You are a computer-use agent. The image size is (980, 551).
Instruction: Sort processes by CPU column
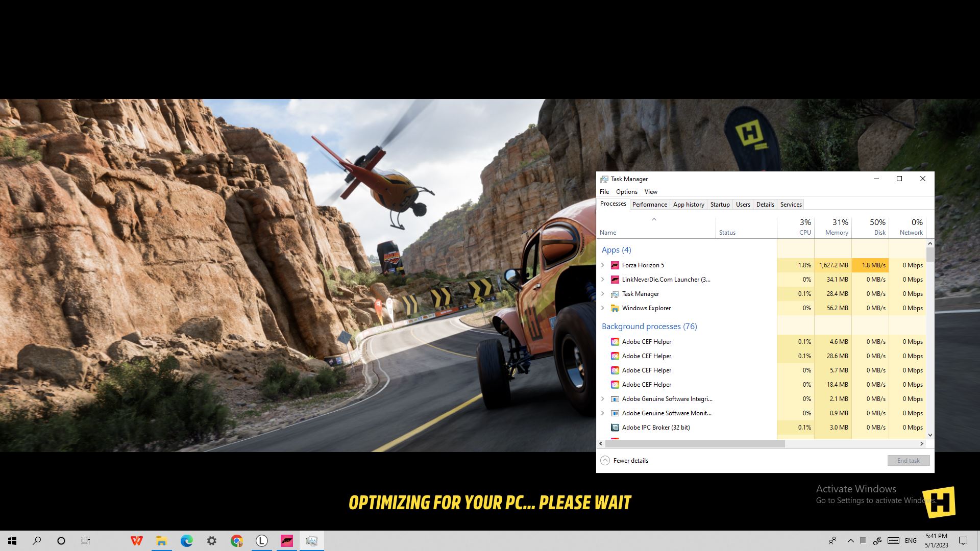pyautogui.click(x=796, y=227)
